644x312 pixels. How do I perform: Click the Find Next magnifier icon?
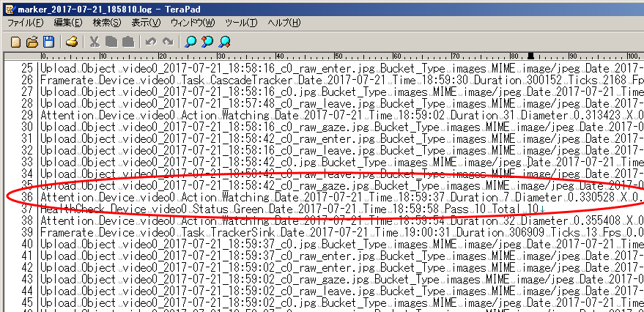[224, 42]
